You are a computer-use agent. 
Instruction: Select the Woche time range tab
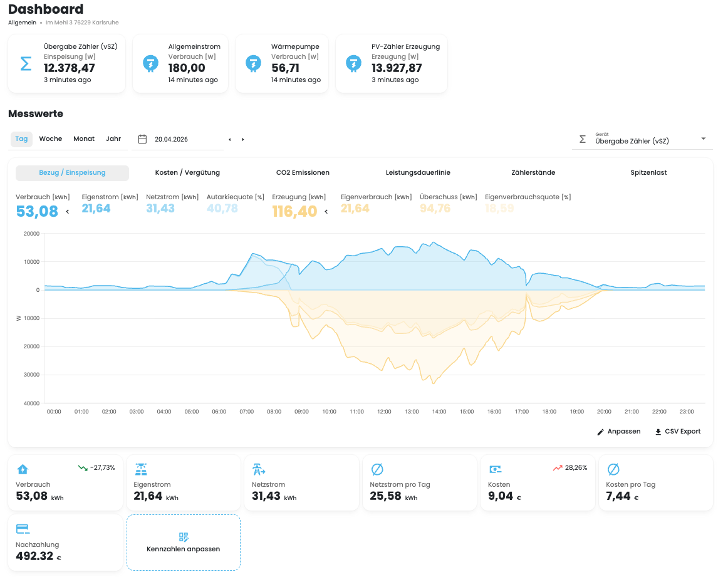click(x=51, y=139)
